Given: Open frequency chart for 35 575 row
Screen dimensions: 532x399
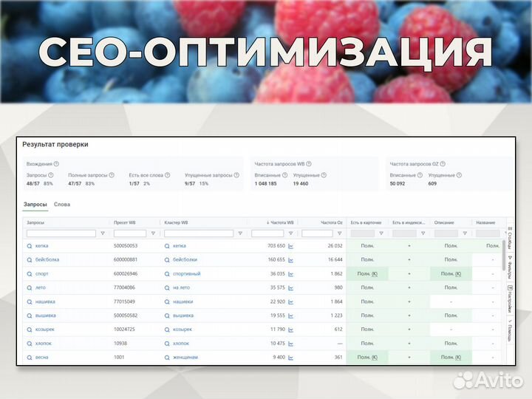Looking at the screenshot, I should pyautogui.click(x=291, y=288).
